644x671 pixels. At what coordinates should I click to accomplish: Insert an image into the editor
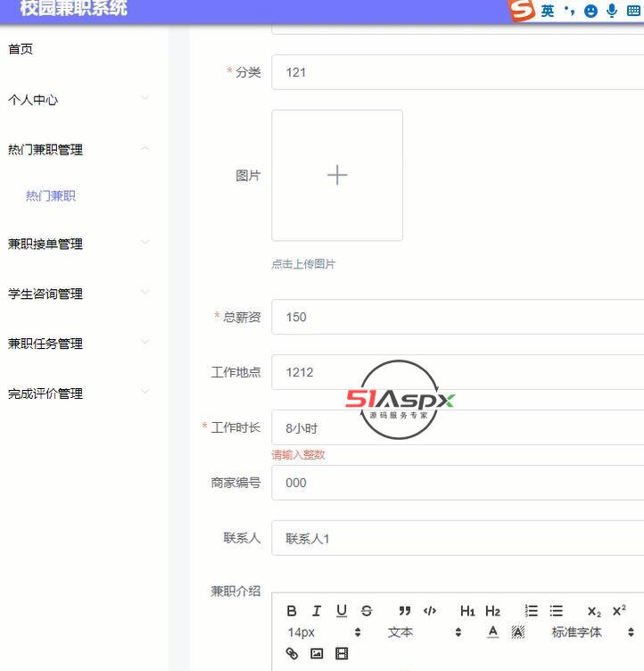tap(317, 653)
